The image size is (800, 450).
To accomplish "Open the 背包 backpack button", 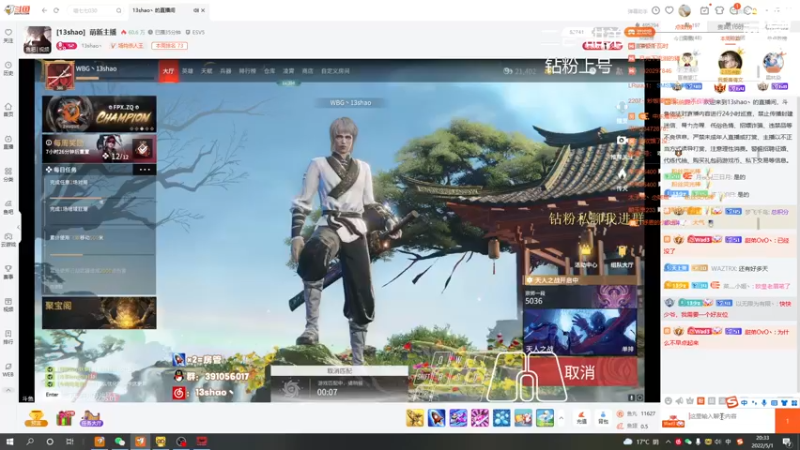I will coord(603,418).
